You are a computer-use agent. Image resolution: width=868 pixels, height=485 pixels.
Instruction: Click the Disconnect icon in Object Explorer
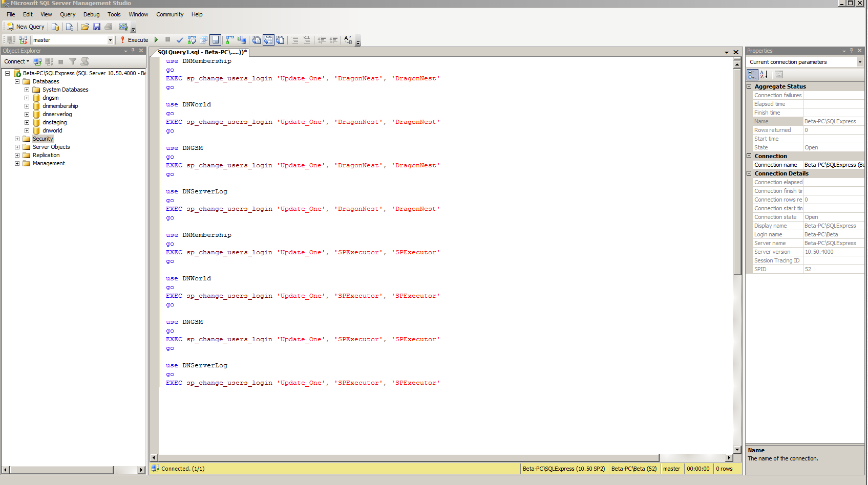pos(49,61)
